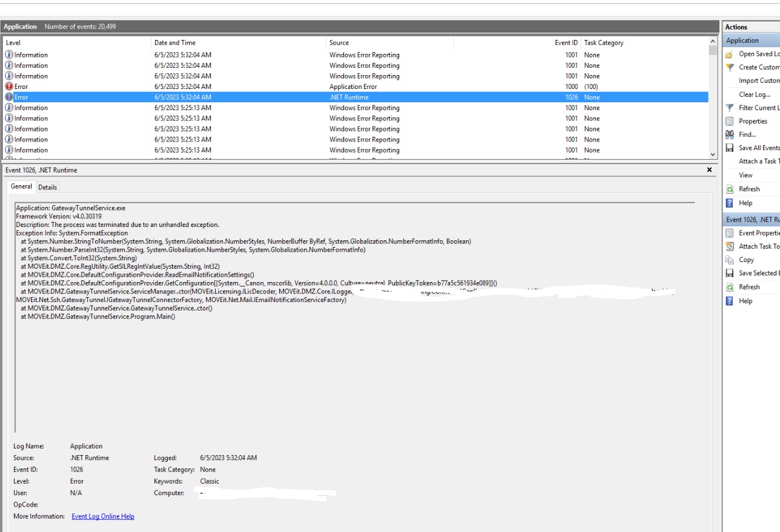Sort by Date and Time column header
This screenshot has height=532, width=780.
(x=239, y=43)
